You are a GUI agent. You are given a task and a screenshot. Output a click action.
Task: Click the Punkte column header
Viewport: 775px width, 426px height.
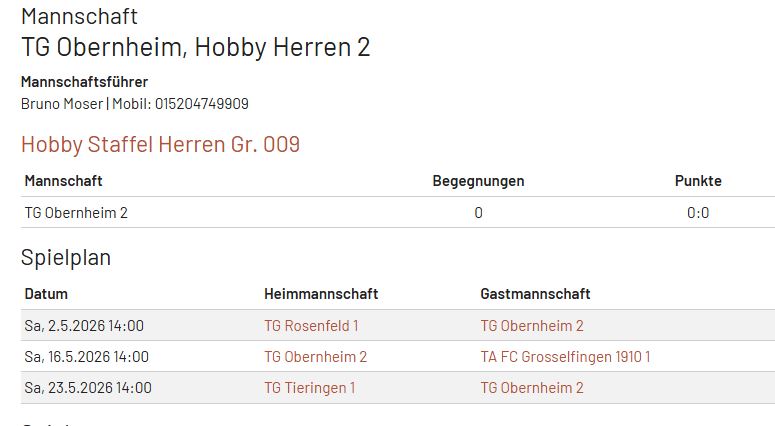[x=698, y=181]
